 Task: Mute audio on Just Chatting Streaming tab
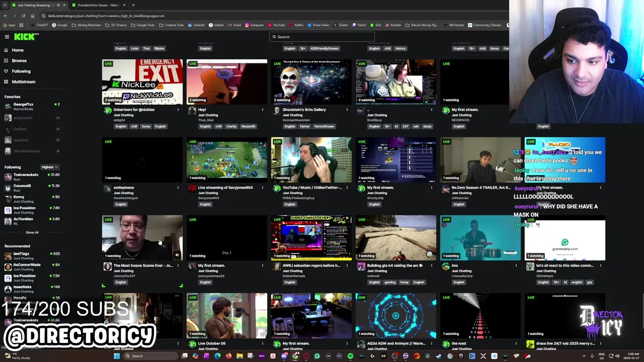click(58, 5)
